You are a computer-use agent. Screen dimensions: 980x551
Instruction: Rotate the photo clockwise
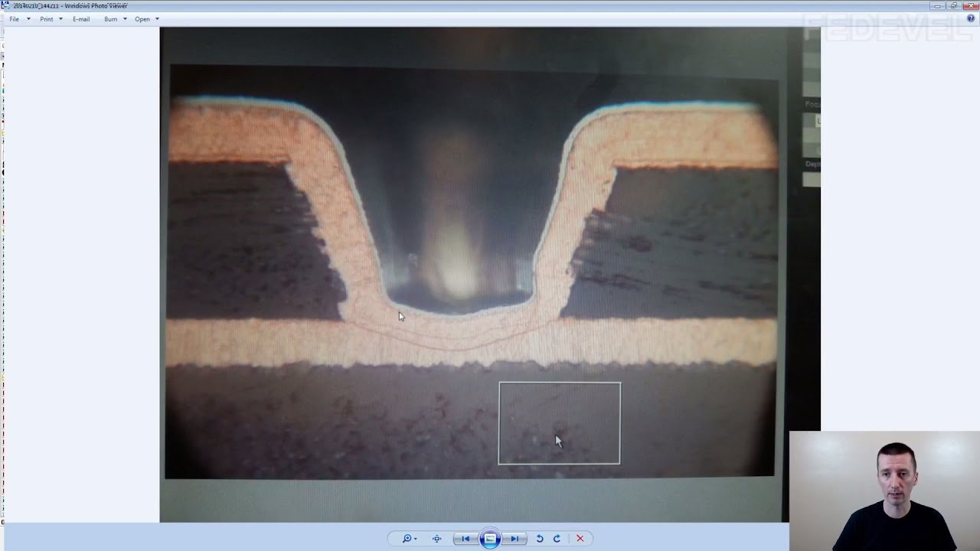pyautogui.click(x=557, y=539)
